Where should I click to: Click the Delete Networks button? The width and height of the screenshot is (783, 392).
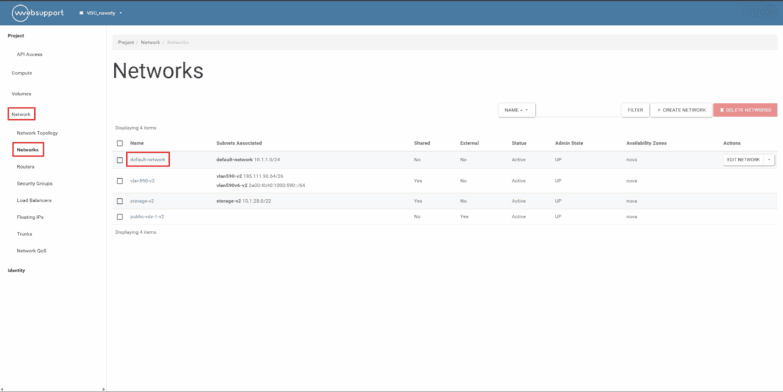point(745,110)
